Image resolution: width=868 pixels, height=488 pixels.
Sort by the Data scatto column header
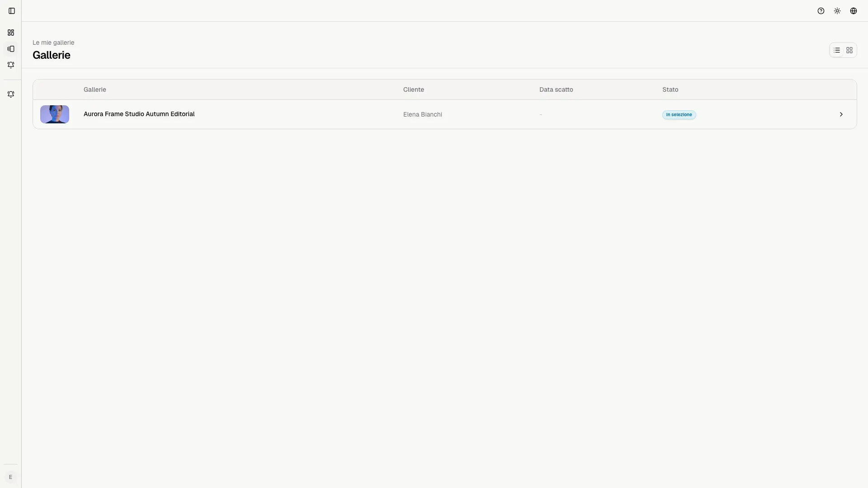tap(556, 89)
